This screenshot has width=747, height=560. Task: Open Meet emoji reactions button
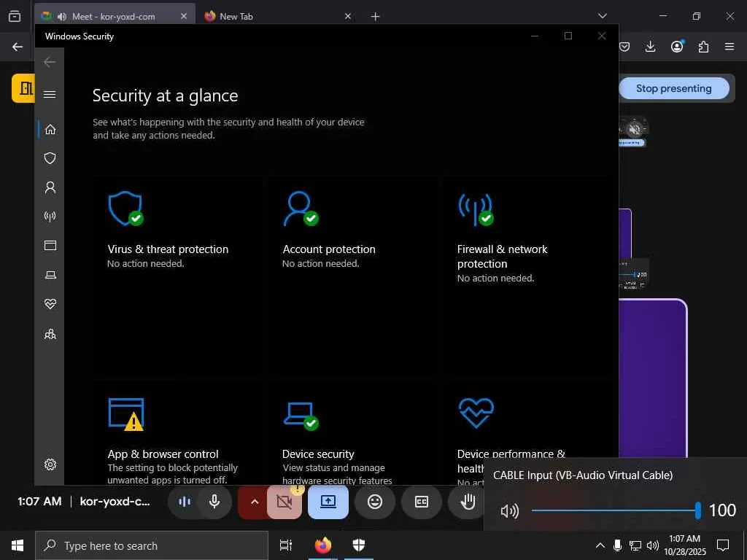(375, 502)
